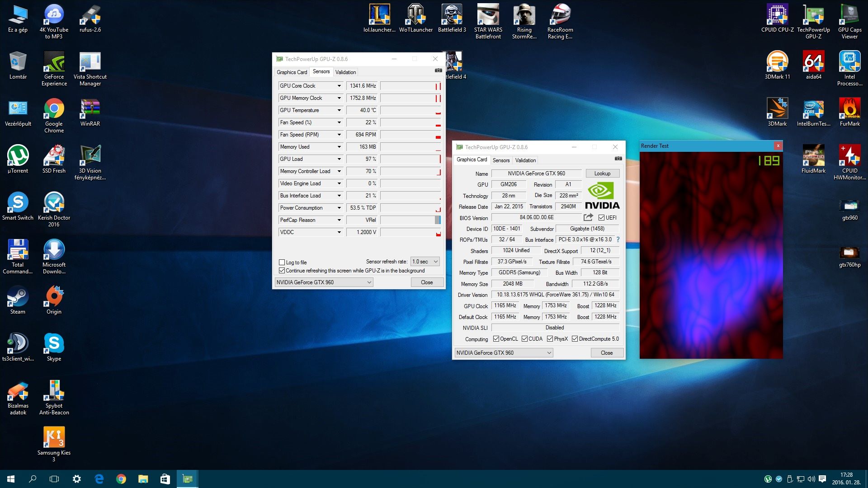Click the GPU Core Clock history graph
The image size is (868, 488).
(410, 86)
